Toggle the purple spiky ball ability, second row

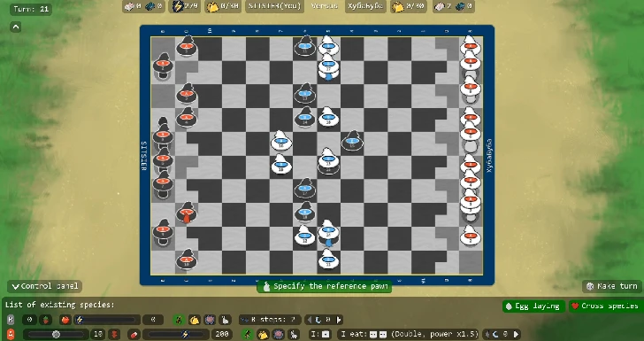pos(279,334)
